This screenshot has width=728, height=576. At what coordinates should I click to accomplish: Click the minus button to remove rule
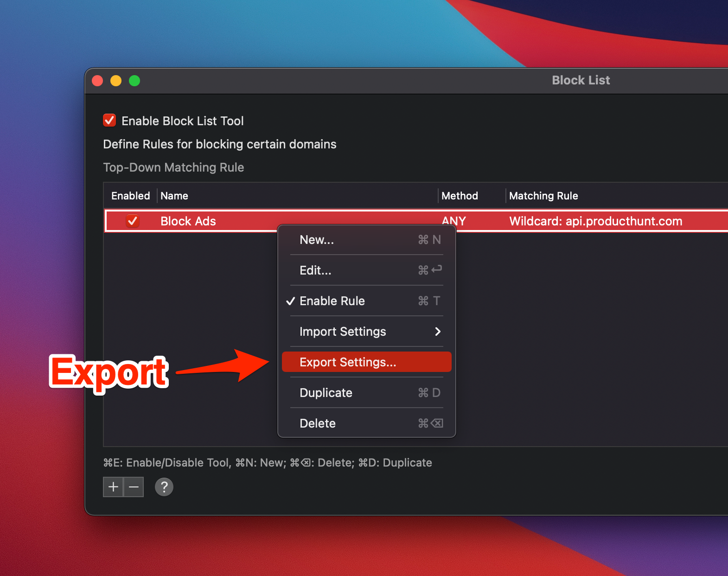(x=134, y=487)
